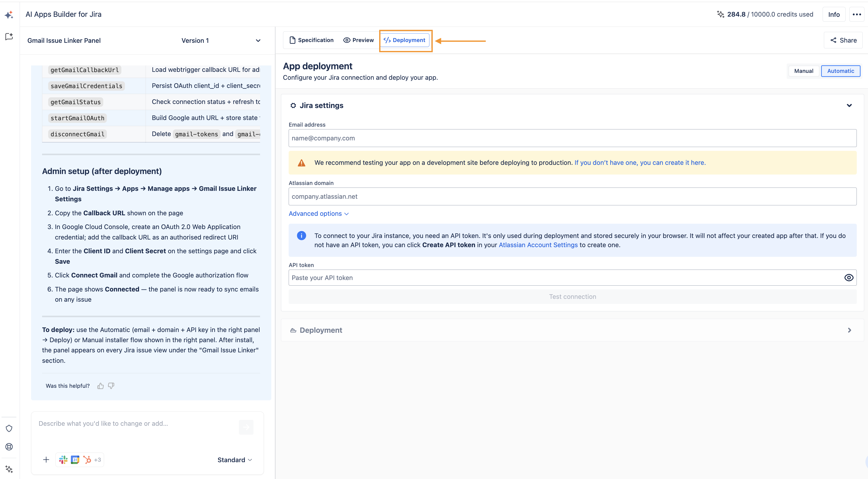Click the Slack integration icon

point(63,459)
